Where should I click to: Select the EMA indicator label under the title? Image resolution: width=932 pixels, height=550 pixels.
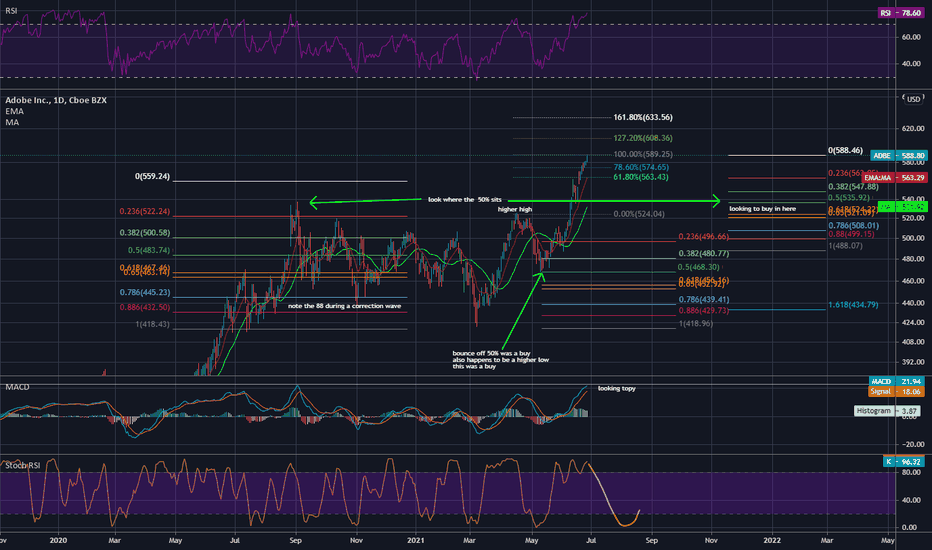14,111
